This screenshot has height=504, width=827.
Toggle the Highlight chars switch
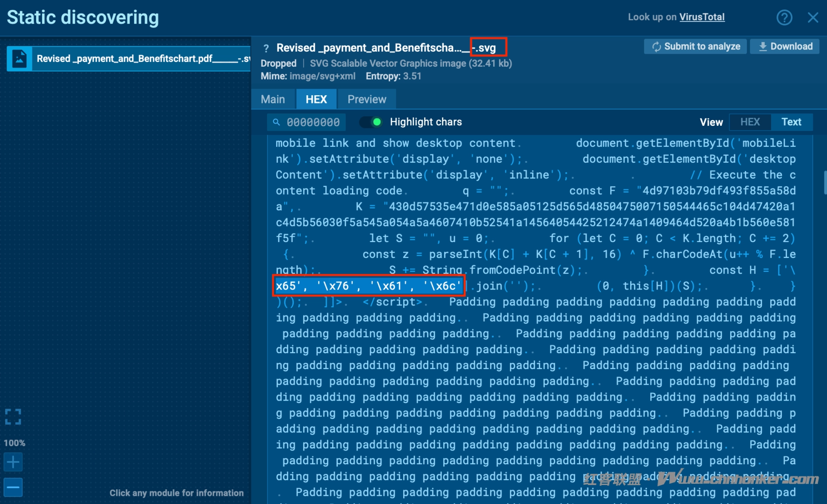click(x=371, y=122)
